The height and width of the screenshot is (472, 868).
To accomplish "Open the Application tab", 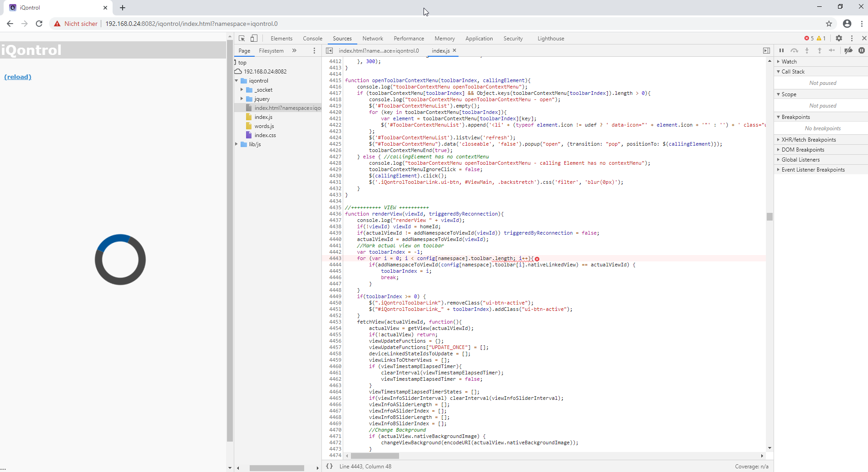I will tap(479, 39).
